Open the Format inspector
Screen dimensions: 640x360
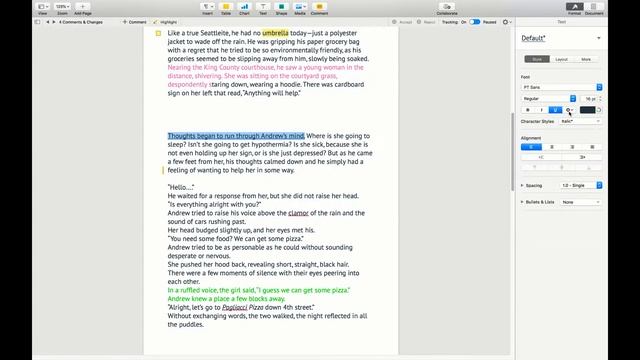pyautogui.click(x=574, y=7)
